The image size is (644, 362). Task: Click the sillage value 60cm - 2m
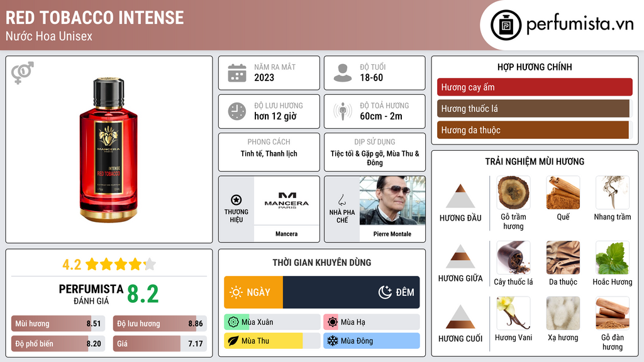coord(381,116)
